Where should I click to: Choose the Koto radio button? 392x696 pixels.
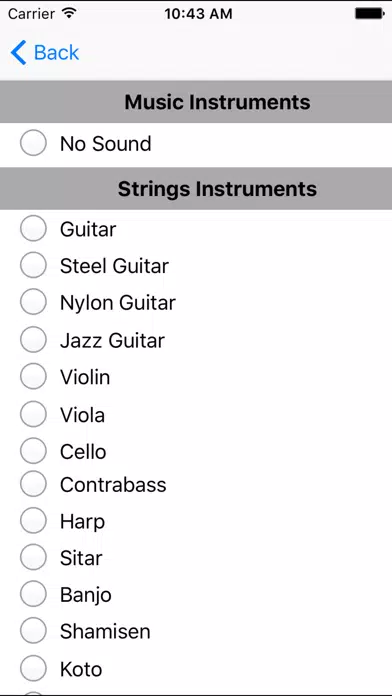point(33,668)
